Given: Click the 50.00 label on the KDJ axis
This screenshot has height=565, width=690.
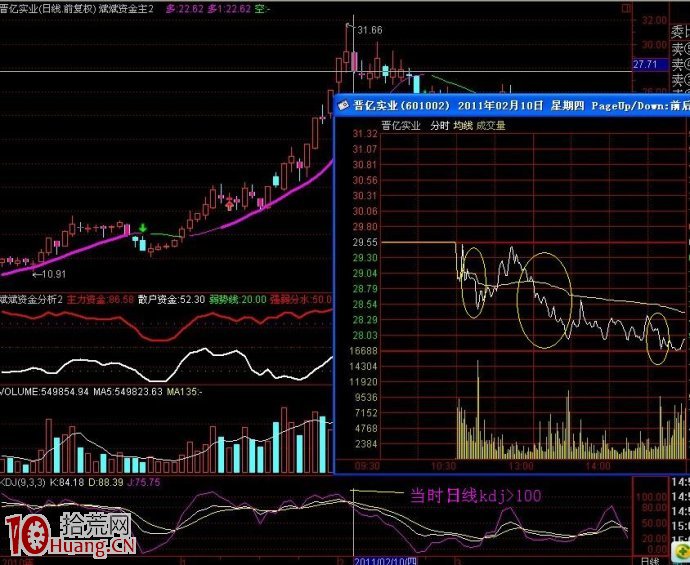Looking at the screenshot, I should (x=654, y=523).
